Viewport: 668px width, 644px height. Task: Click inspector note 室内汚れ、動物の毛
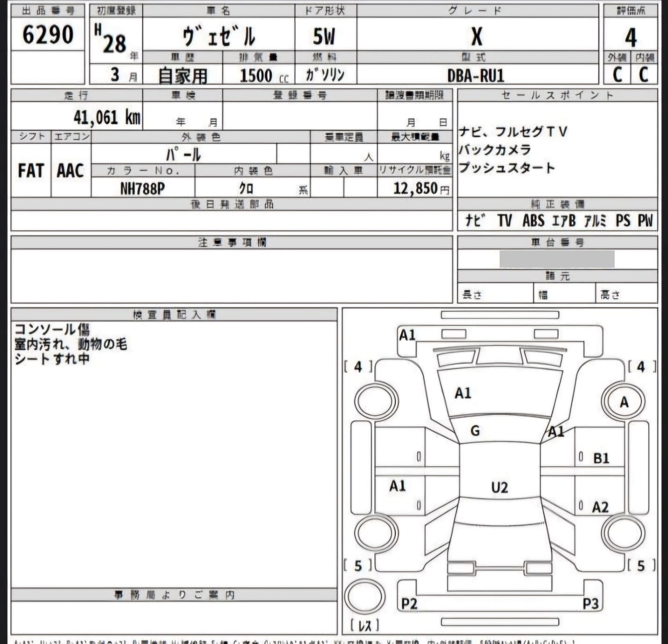(71, 344)
